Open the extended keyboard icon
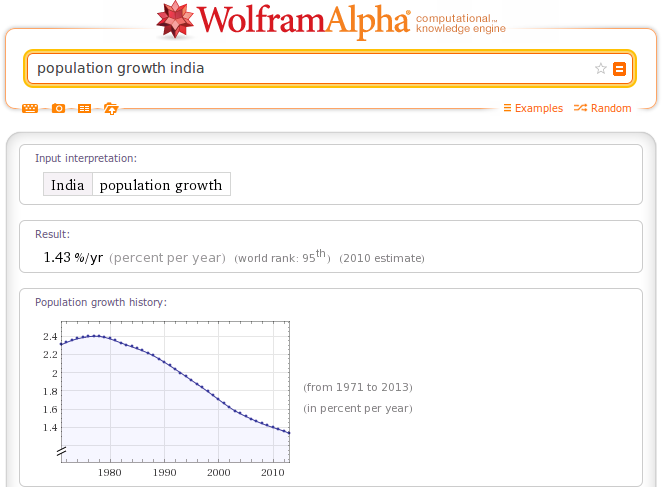This screenshot has width=663, height=487. click(x=30, y=109)
